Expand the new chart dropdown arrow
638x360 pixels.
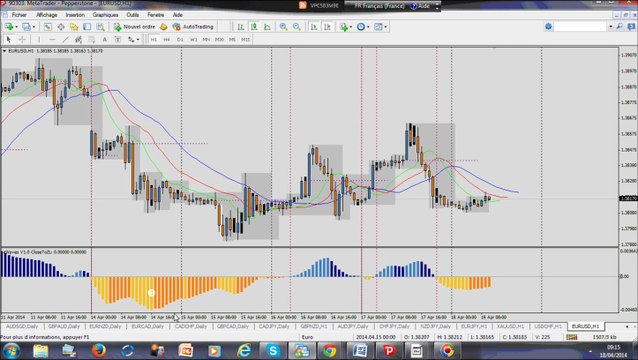pos(16,27)
